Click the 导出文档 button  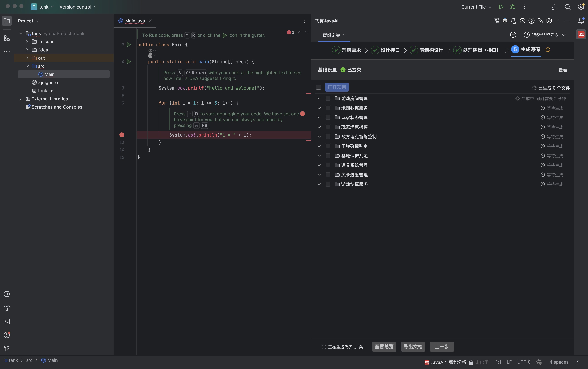(x=413, y=347)
